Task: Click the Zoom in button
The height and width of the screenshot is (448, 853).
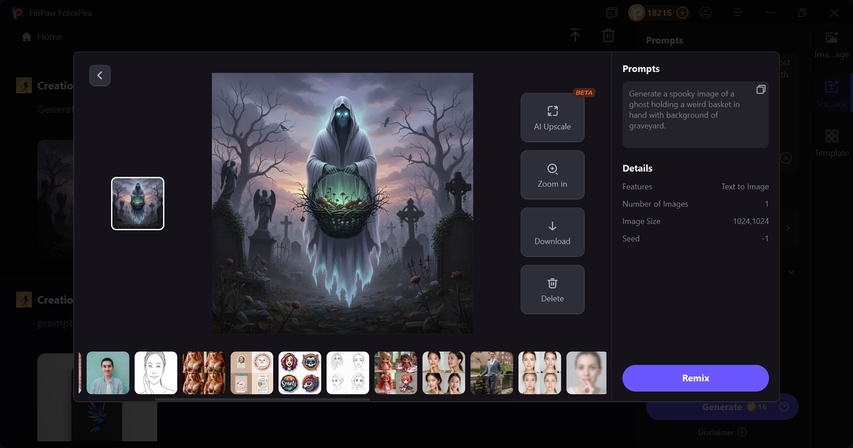Action: (552, 175)
